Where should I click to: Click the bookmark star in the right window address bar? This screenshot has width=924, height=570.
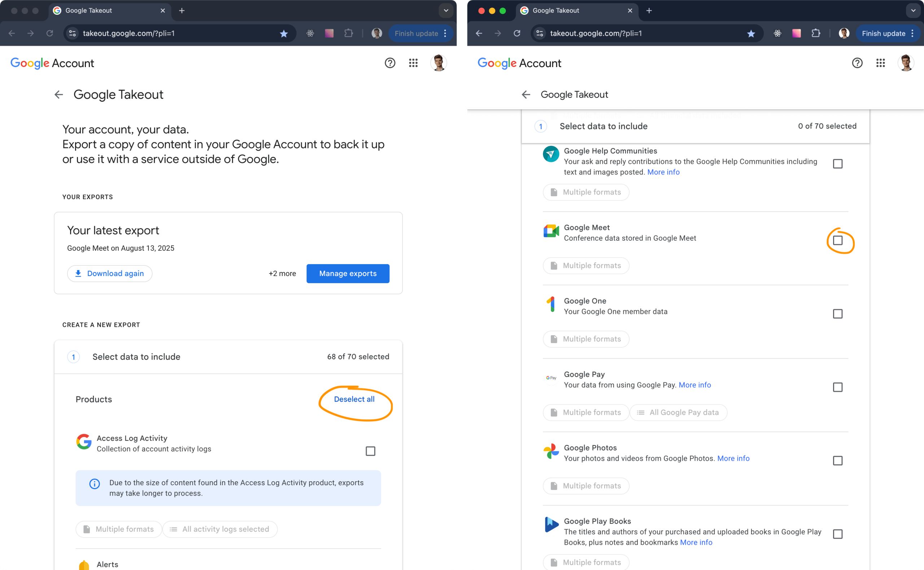tap(750, 34)
